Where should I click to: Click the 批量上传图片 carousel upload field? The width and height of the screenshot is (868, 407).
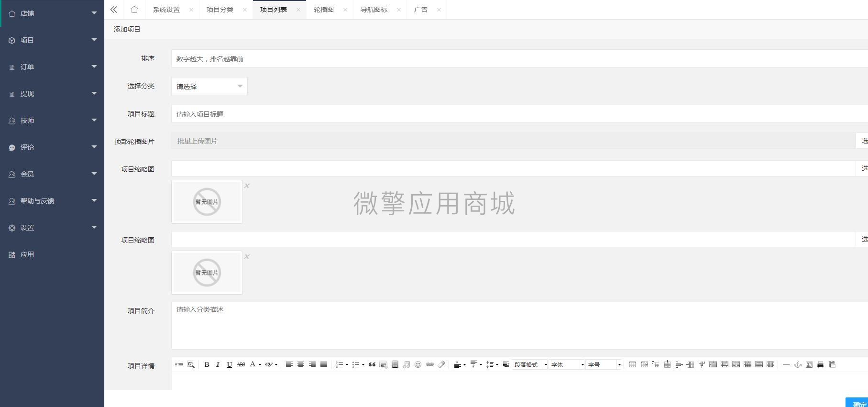[x=513, y=141]
